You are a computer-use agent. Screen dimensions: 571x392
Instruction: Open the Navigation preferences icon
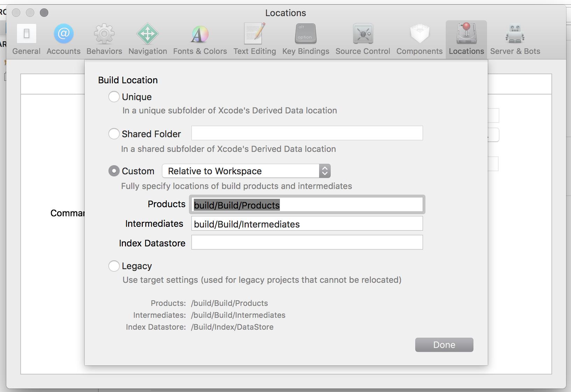148,34
